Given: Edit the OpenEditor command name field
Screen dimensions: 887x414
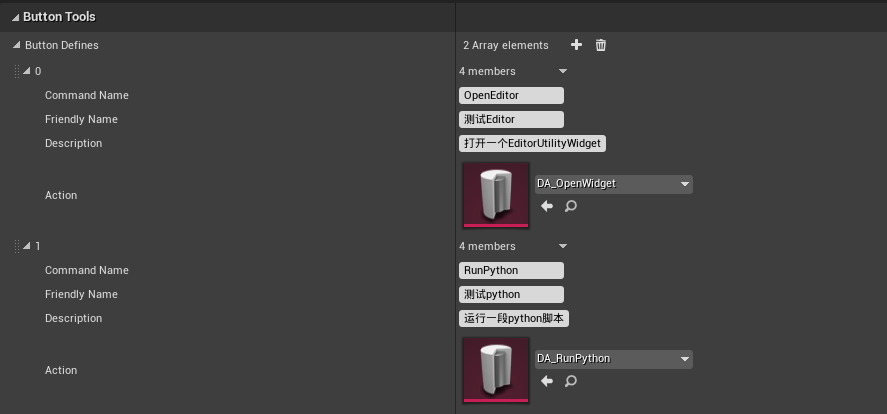Looking at the screenshot, I should click(x=511, y=95).
